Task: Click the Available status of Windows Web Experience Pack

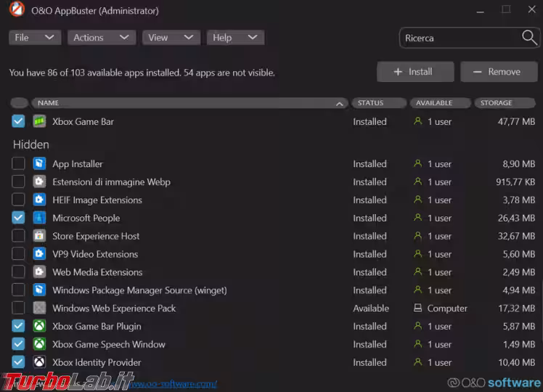Action: 371,308
